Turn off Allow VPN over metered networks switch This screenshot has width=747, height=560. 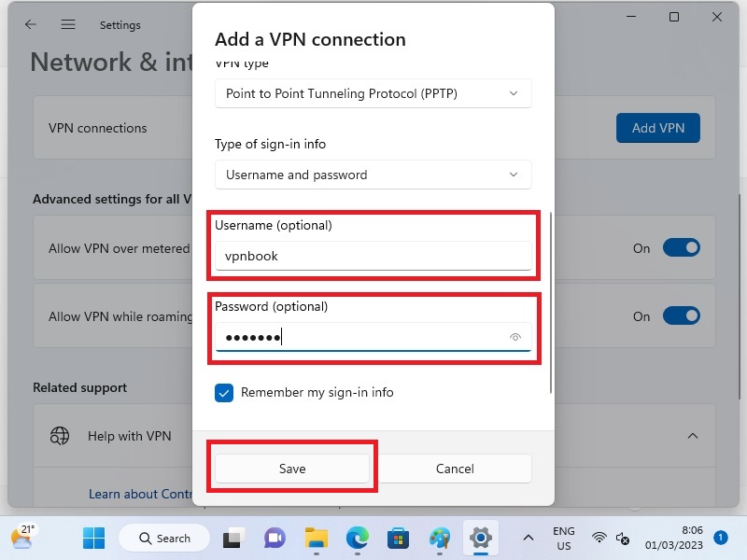click(x=681, y=248)
